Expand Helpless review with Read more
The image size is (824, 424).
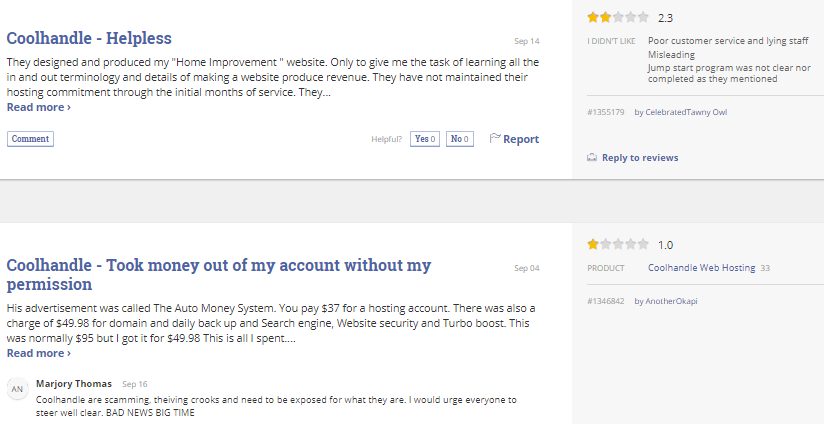(38, 107)
